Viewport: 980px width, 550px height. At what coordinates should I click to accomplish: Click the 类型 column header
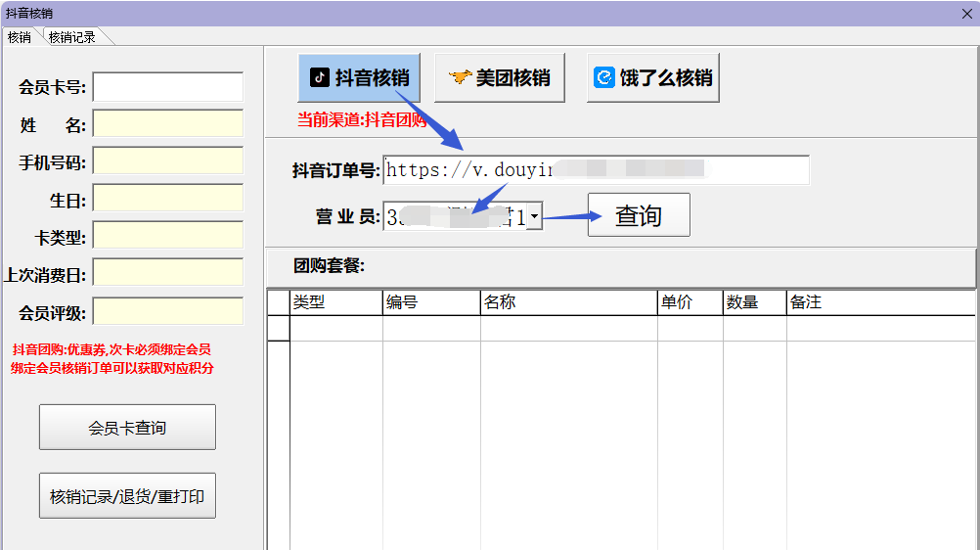coord(336,302)
